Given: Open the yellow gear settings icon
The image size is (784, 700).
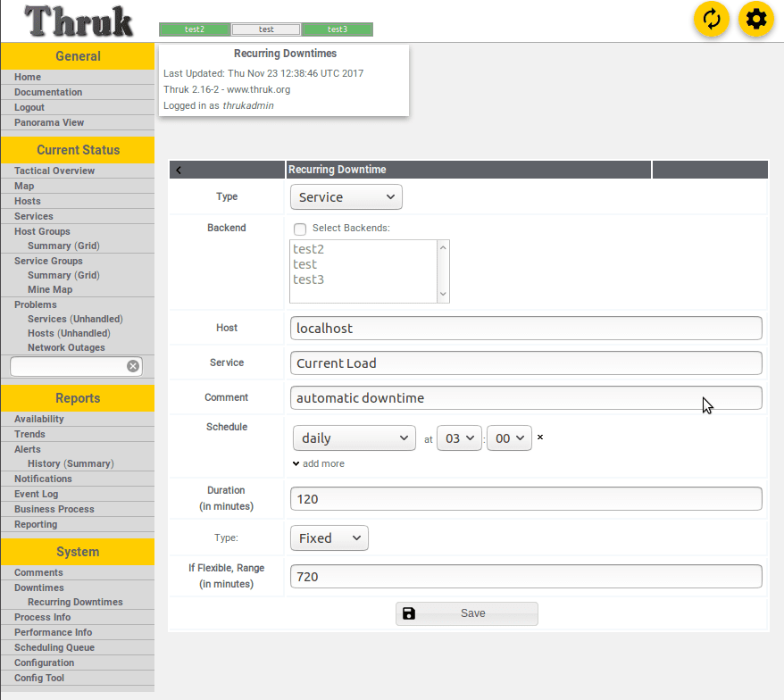Looking at the screenshot, I should click(x=756, y=19).
